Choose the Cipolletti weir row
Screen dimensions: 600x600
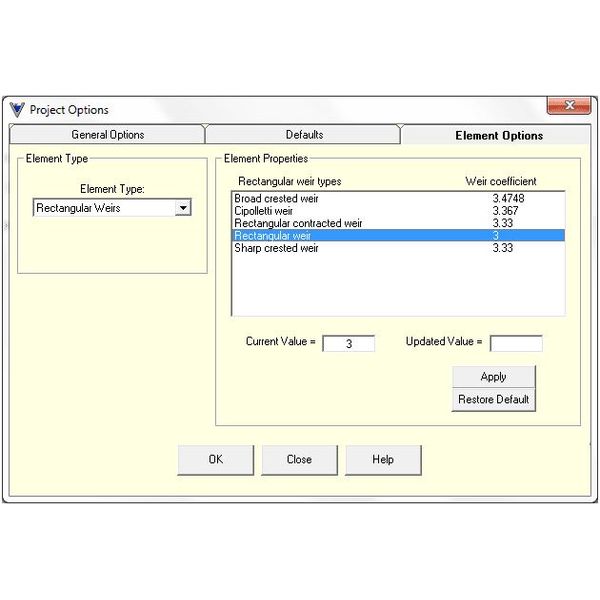264,211
